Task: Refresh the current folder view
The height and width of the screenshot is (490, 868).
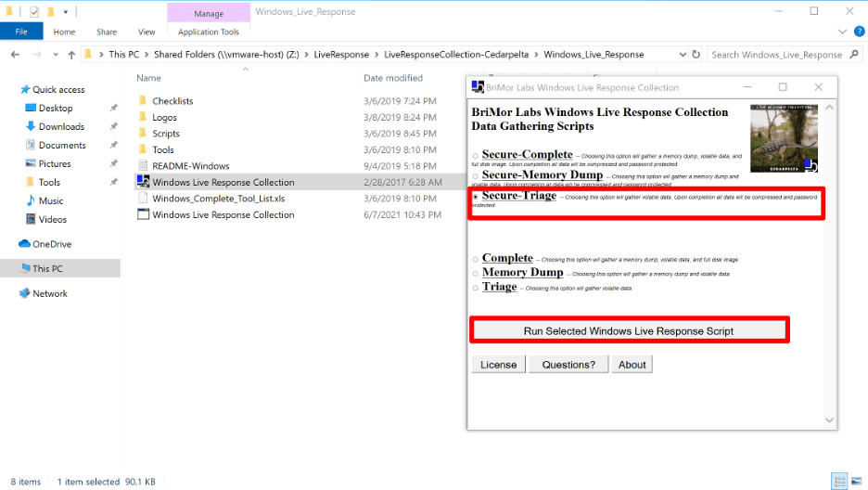Action: tap(696, 54)
